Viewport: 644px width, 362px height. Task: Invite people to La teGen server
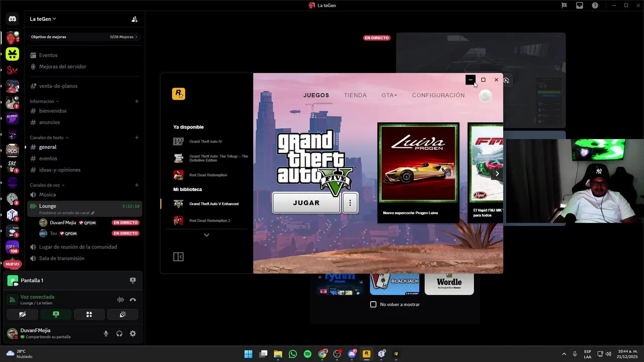tap(134, 19)
